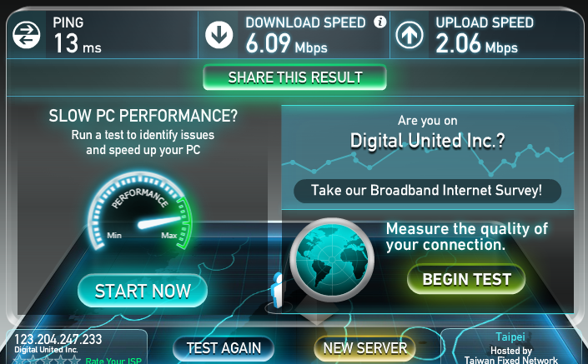Open Take our Broadband Internet Survey
The image size is (588, 364).
427,191
